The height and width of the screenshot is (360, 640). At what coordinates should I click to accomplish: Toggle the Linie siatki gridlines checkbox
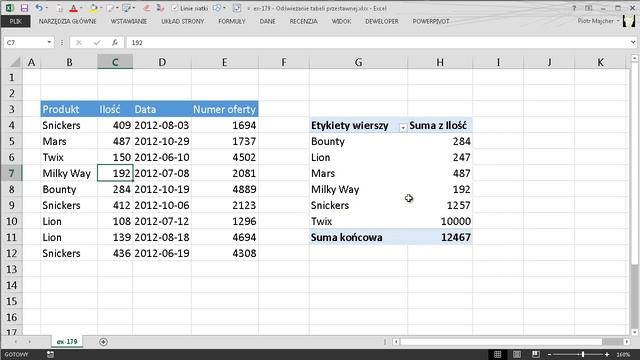tap(175, 8)
